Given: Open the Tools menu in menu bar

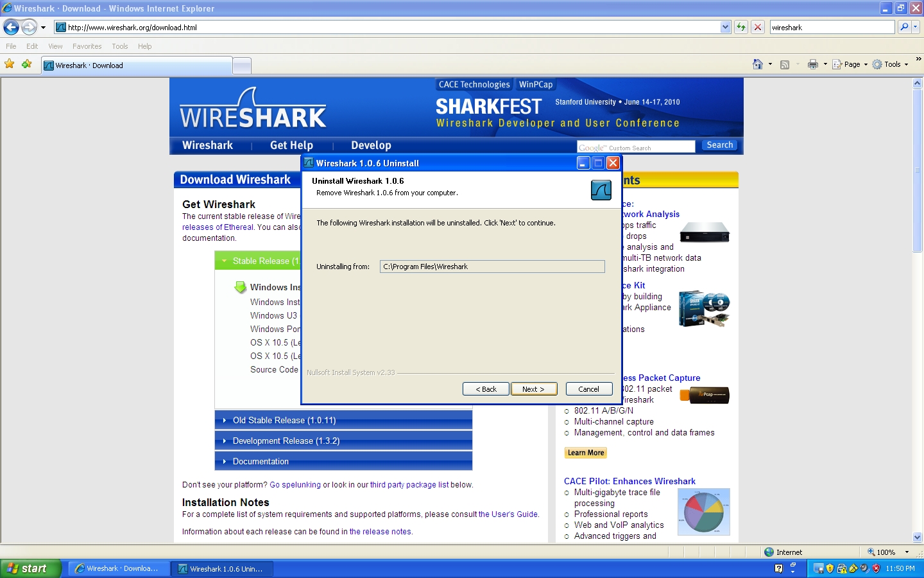Looking at the screenshot, I should tap(120, 46).
